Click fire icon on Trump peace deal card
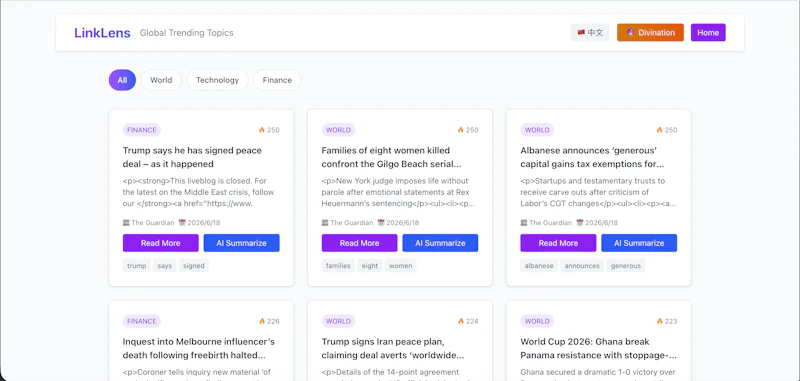Screen dimensions: 800x381 click(262, 130)
